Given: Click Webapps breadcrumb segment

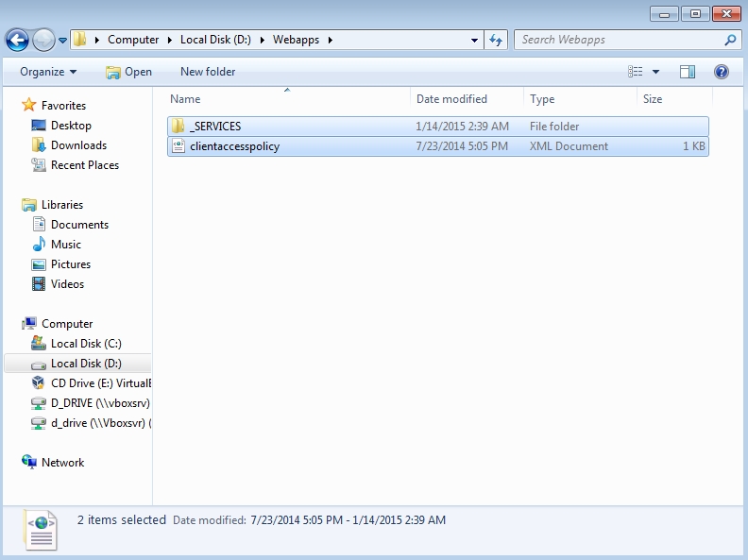Looking at the screenshot, I should (x=296, y=40).
